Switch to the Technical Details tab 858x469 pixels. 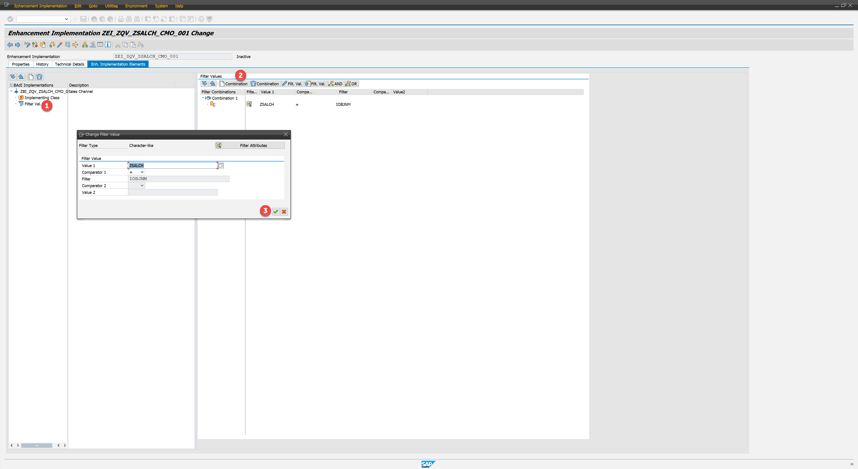point(69,64)
